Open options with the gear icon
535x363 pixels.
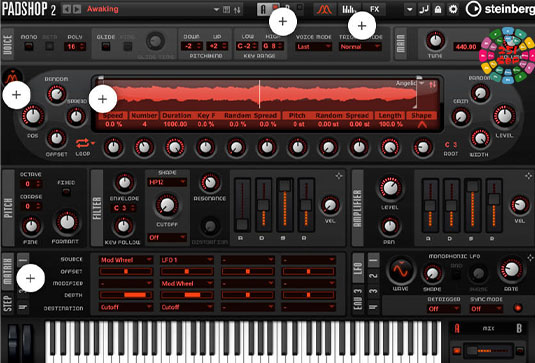point(453,9)
